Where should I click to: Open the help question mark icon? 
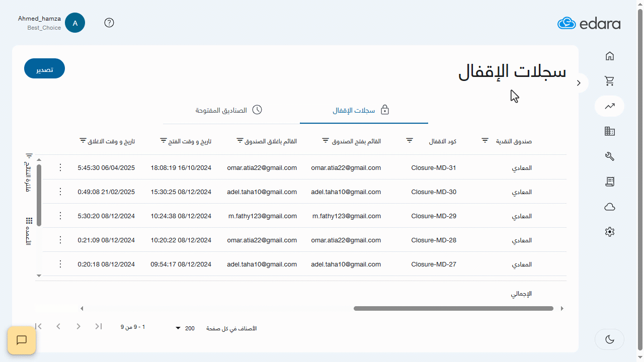[109, 23]
